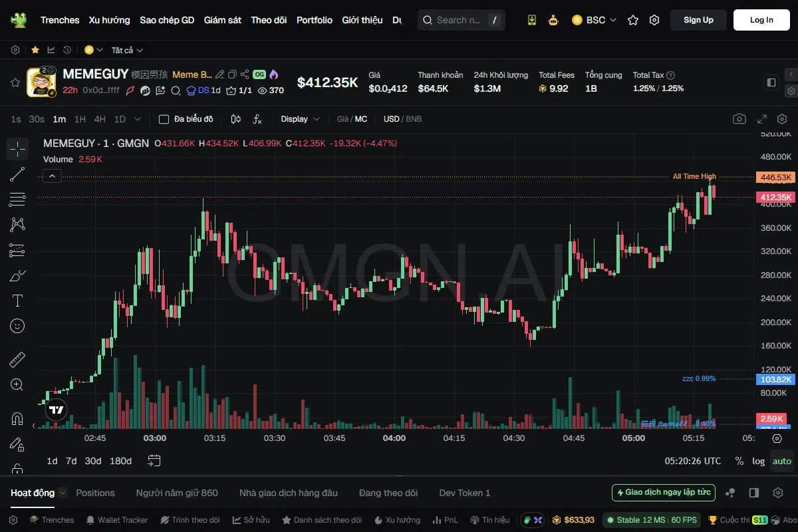Expand the Hoạt động tab dropdown
Viewport: 798px width, 532px height.
[63, 493]
